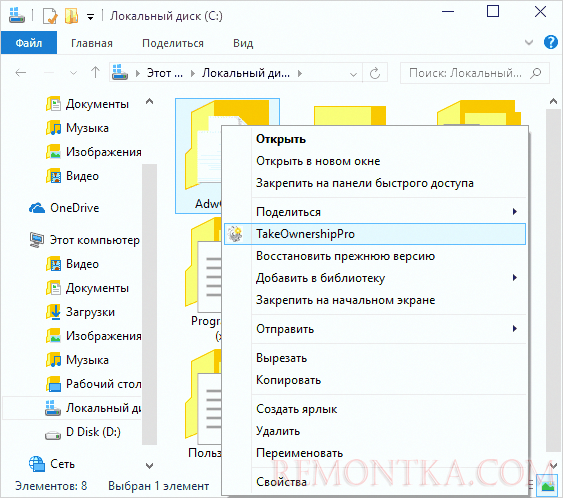563x498 pixels.
Task: Go back with the left arrow
Action: (21, 73)
